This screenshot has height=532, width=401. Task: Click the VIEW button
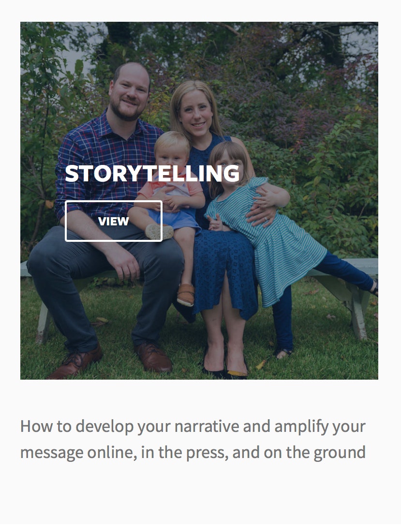tap(114, 221)
